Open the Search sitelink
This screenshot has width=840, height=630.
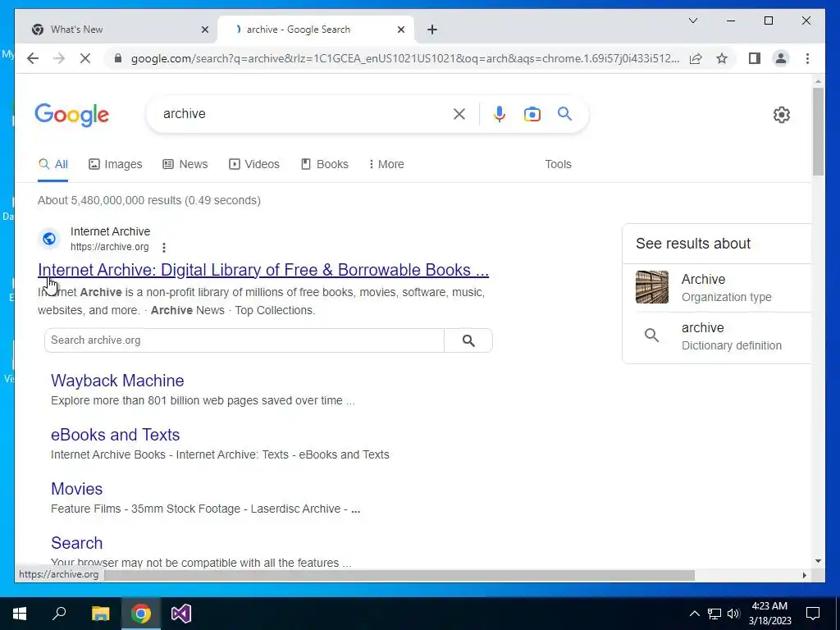76,543
